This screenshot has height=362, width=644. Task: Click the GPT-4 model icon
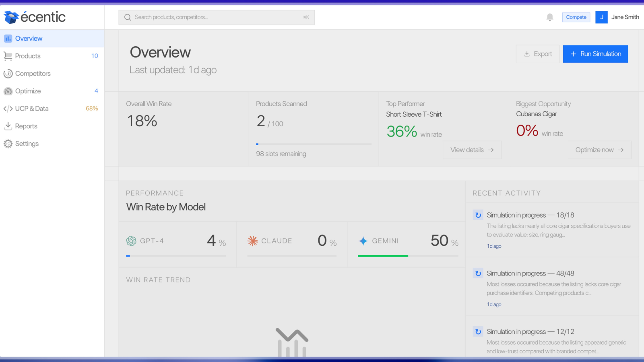tap(131, 241)
